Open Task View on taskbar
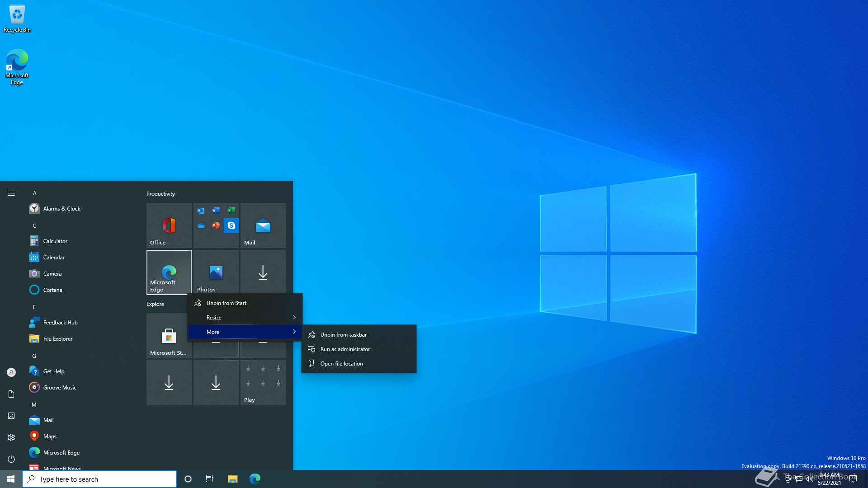Image resolution: width=868 pixels, height=488 pixels. coord(210,479)
